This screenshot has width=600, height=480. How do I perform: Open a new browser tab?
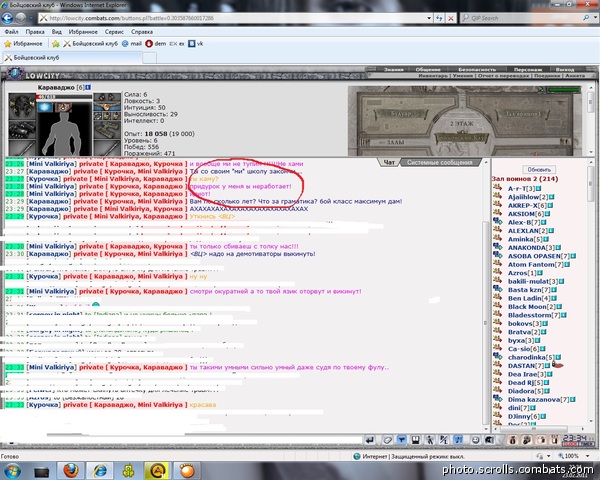149,58
